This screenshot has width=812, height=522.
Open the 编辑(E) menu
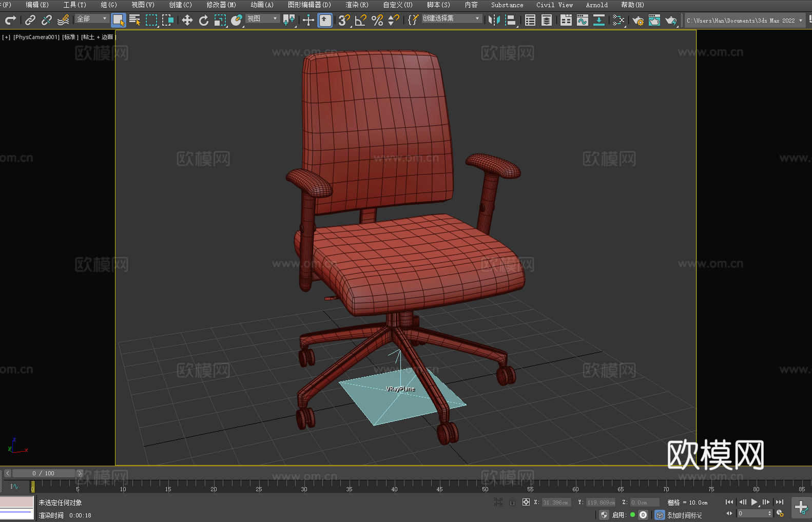(37, 5)
